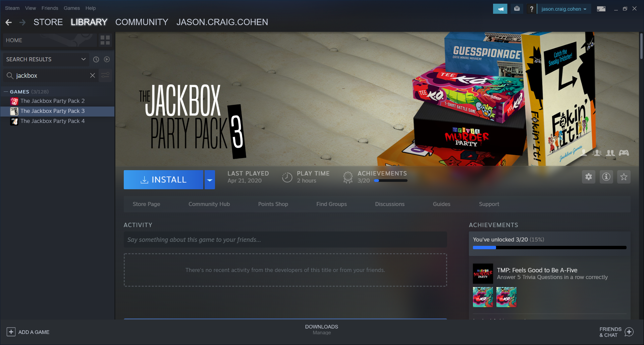
Task: Open jason.craig.cohen account dropdown
Action: pyautogui.click(x=564, y=9)
